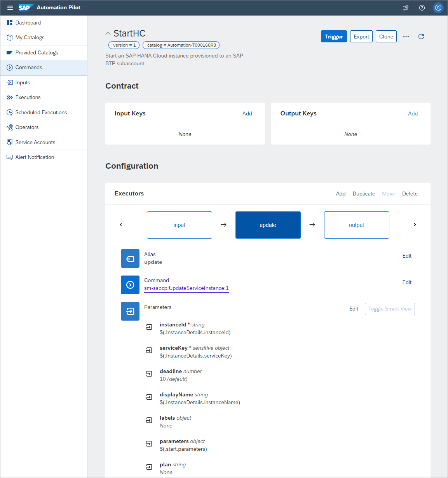Click the parameters object row icon
Viewport: 448px width, 478px height.
[x=149, y=444]
